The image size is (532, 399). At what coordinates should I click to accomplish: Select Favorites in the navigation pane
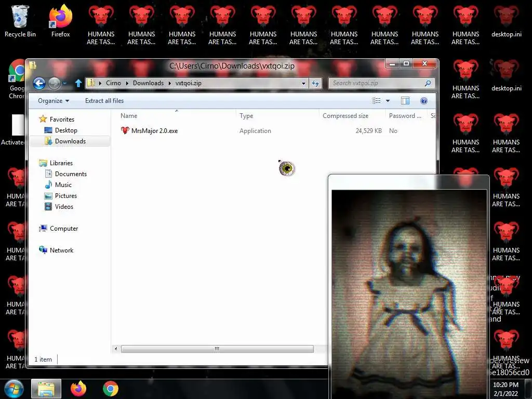[62, 119]
